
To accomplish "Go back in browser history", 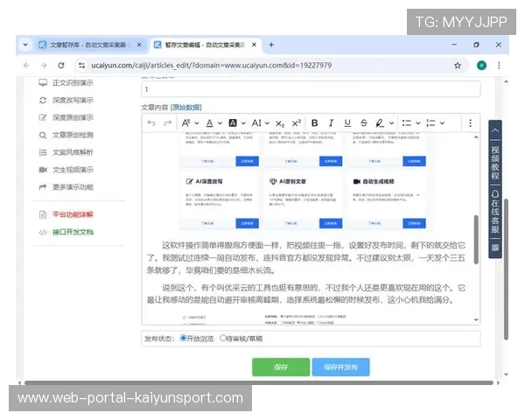I will 26,66.
